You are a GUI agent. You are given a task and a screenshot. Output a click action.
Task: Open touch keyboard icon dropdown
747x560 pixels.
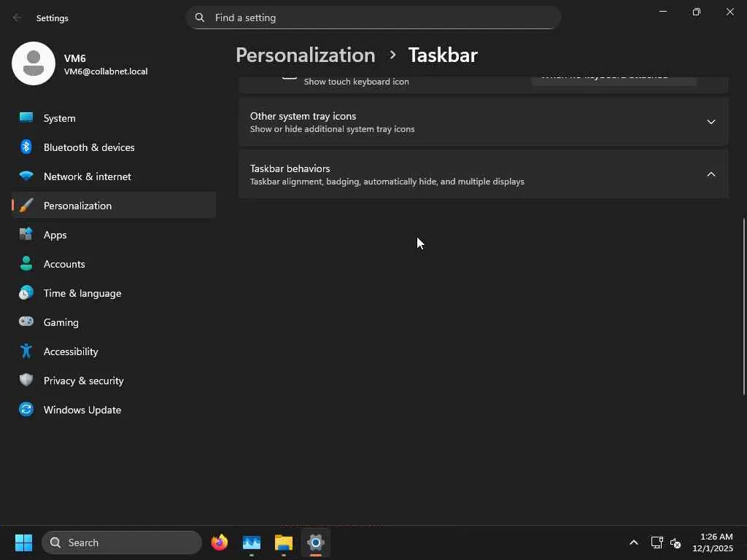(x=614, y=80)
